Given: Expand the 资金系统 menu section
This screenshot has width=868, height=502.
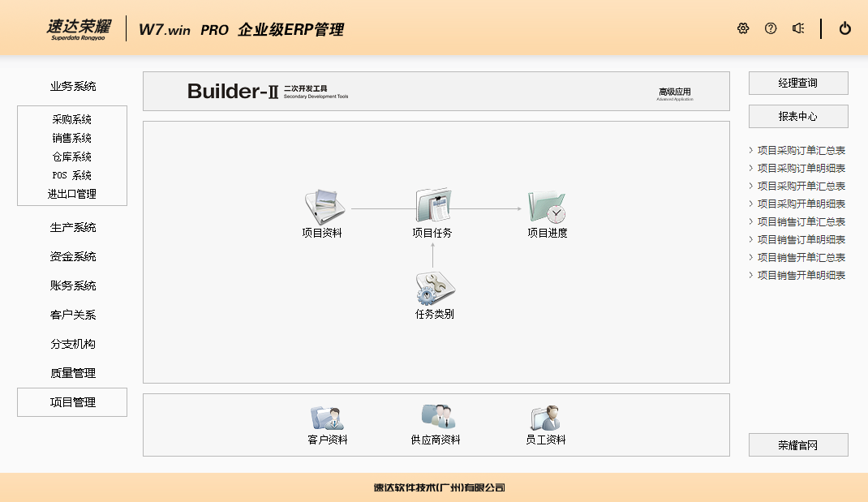Looking at the screenshot, I should [x=72, y=257].
